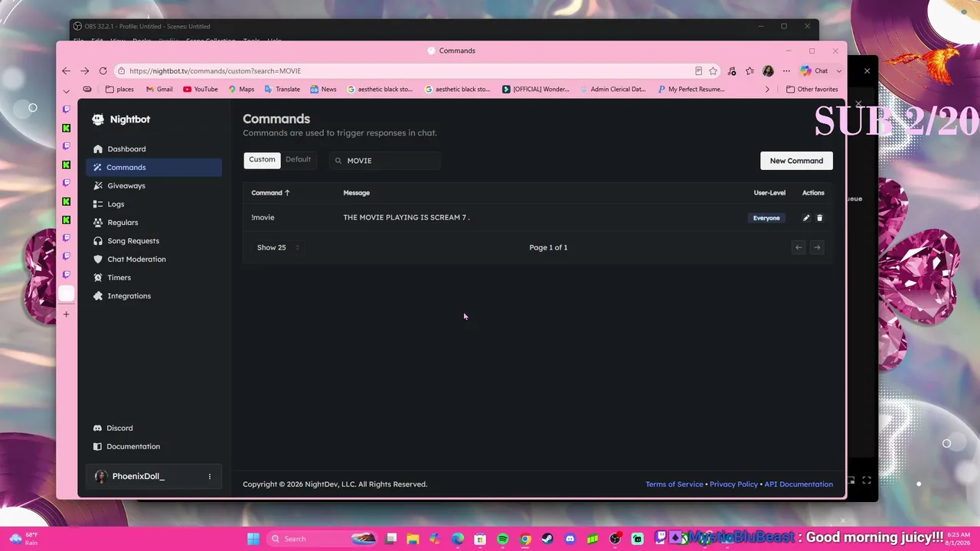This screenshot has width=980, height=551.
Task: Open the Show 25 page size dropdown
Action: [278, 248]
